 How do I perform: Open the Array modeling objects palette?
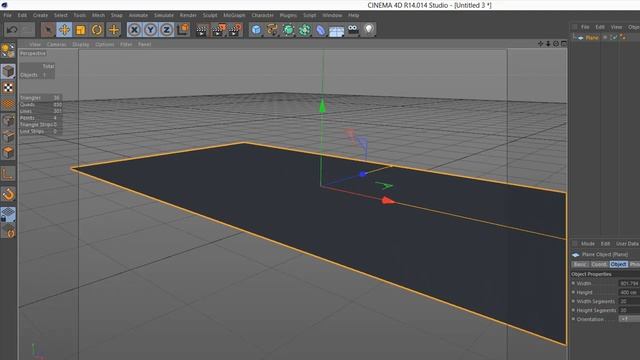pos(304,30)
